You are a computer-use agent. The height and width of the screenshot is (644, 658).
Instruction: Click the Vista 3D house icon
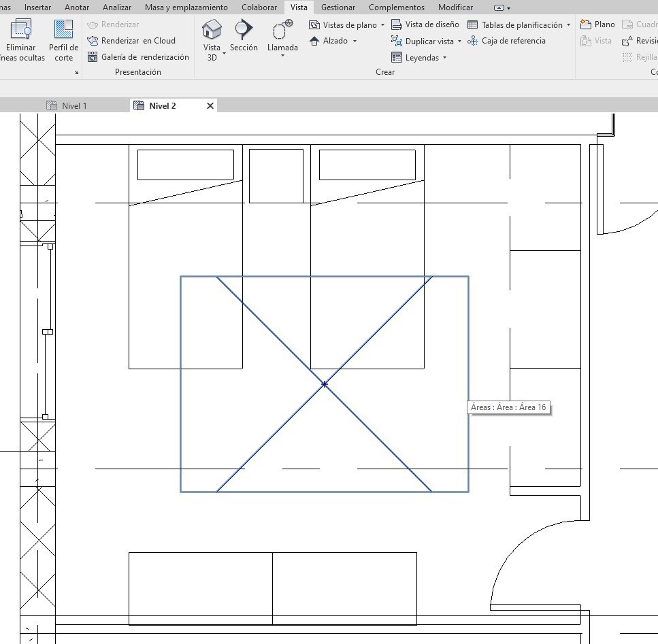click(212, 29)
